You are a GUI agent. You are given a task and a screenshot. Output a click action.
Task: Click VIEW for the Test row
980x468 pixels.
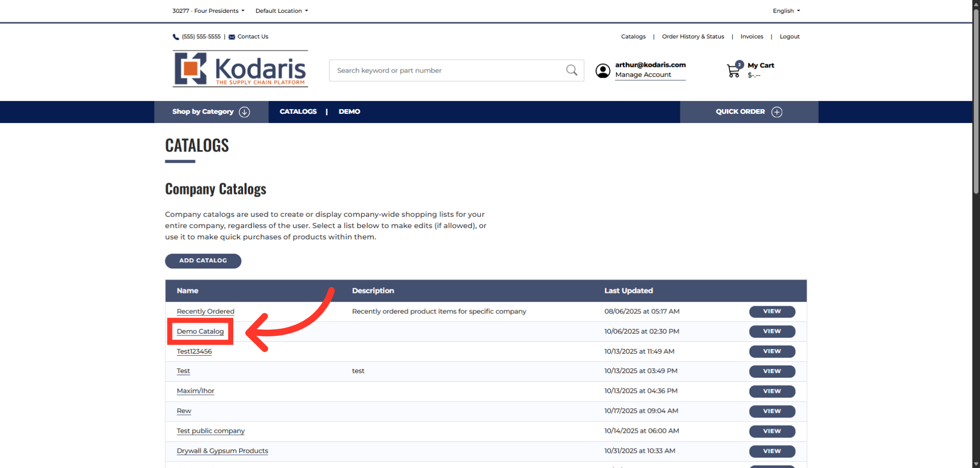772,372
